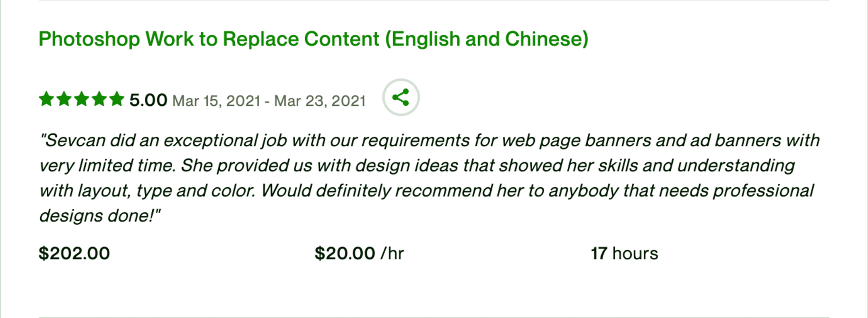This screenshot has height=318, width=868.
Task: Click the "designs done!" closing review line
Action: click(99, 216)
